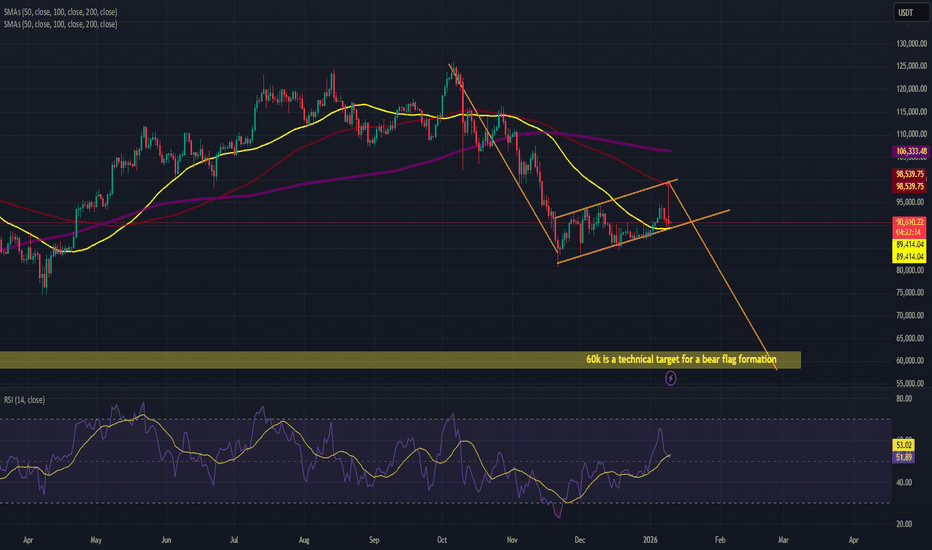Click the purple 106,333.48 price tag
Viewport: 932px width, 550px height.
909,151
